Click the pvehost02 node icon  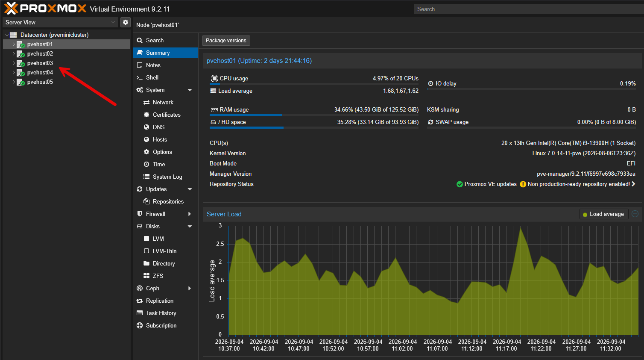[x=20, y=53]
